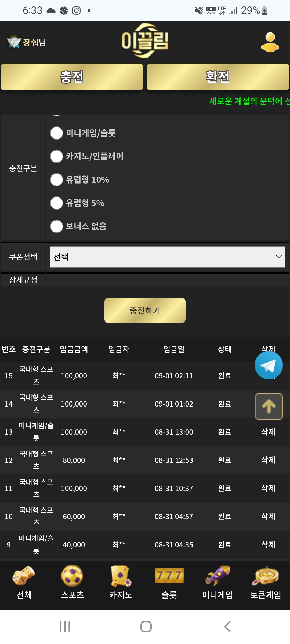The width and height of the screenshot is (290, 644).
Task: Click the scroll-to-top arrow button
Action: click(x=269, y=406)
